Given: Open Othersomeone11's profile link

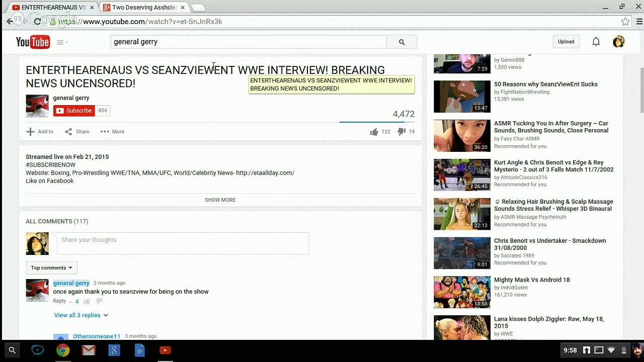Looking at the screenshot, I should (x=97, y=336).
